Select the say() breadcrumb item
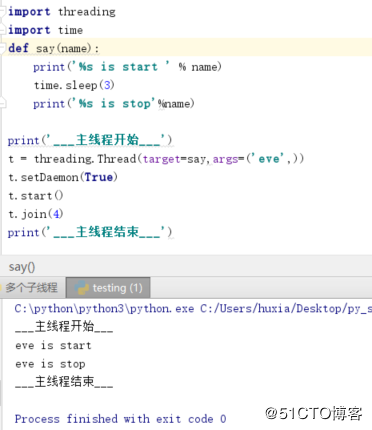 tap(22, 267)
